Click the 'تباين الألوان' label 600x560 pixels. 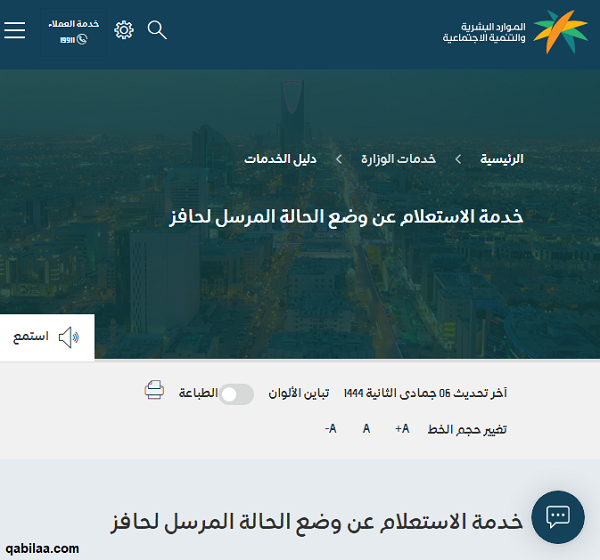pos(298,393)
